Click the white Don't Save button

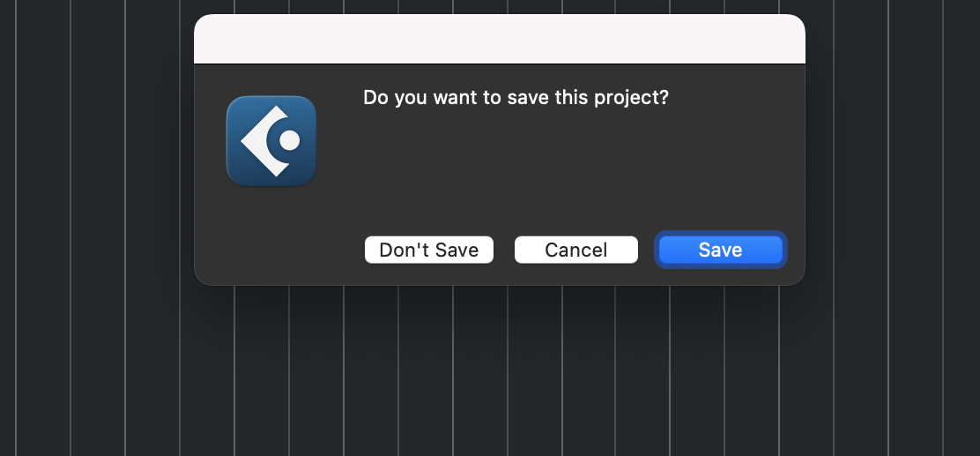(429, 250)
